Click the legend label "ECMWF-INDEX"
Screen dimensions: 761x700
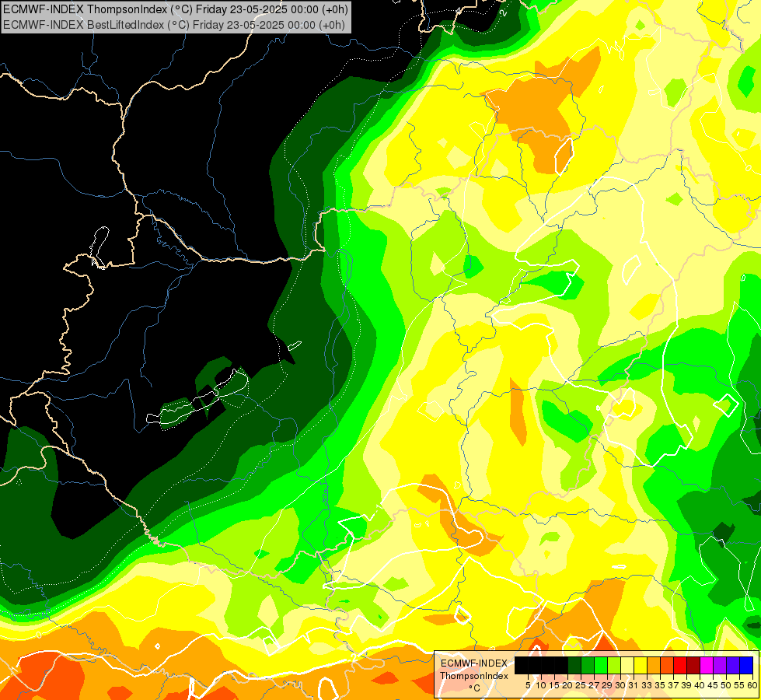474,663
